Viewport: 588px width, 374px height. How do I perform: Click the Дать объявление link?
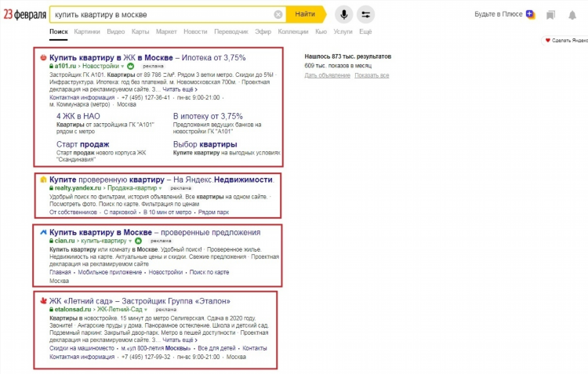click(327, 75)
